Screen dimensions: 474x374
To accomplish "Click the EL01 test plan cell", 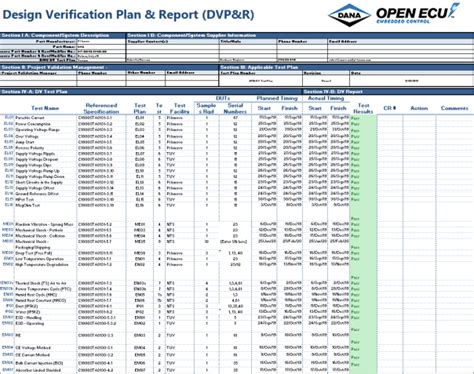I will pyautogui.click(x=140, y=118).
